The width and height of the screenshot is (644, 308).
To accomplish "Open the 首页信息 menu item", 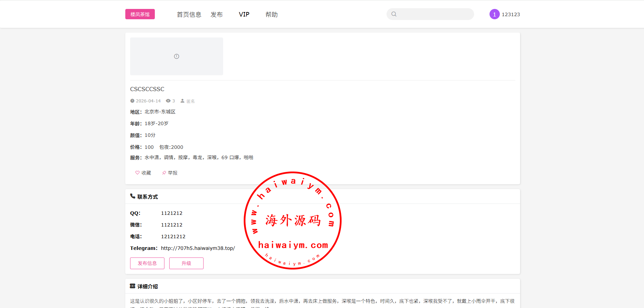I will coord(189,14).
